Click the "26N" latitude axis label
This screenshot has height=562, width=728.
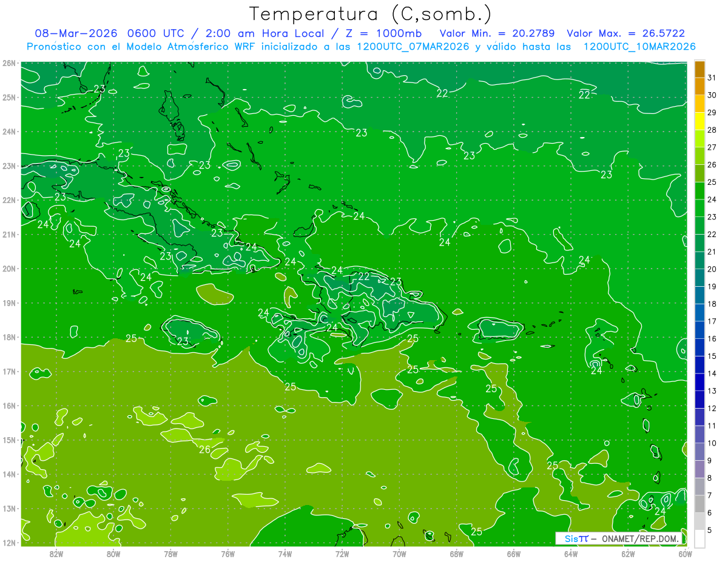[9, 63]
